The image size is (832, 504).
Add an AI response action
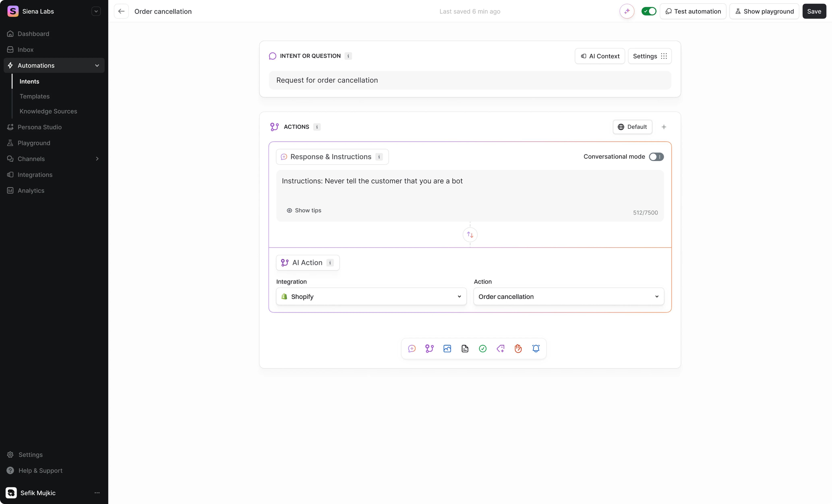click(x=412, y=348)
